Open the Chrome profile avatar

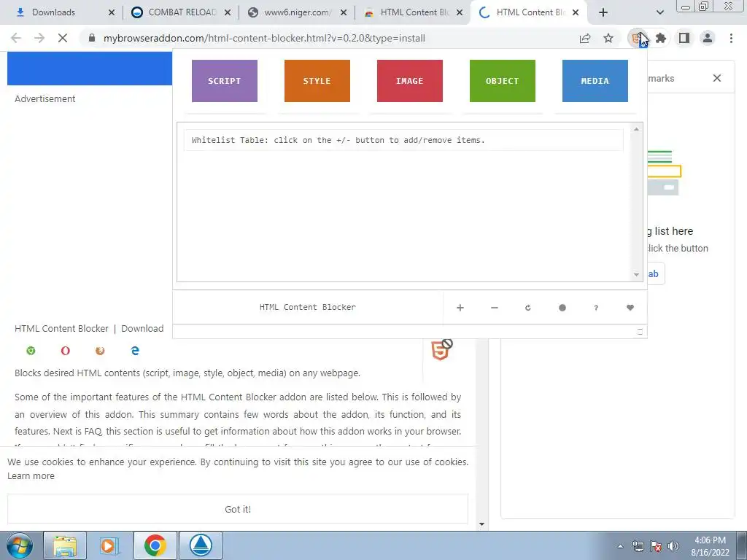coord(708,38)
